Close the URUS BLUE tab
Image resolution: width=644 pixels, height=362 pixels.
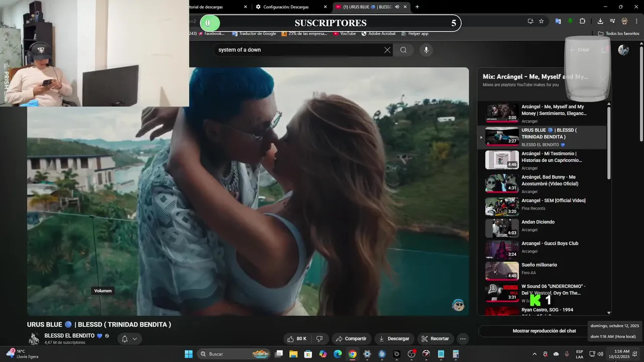tap(405, 7)
